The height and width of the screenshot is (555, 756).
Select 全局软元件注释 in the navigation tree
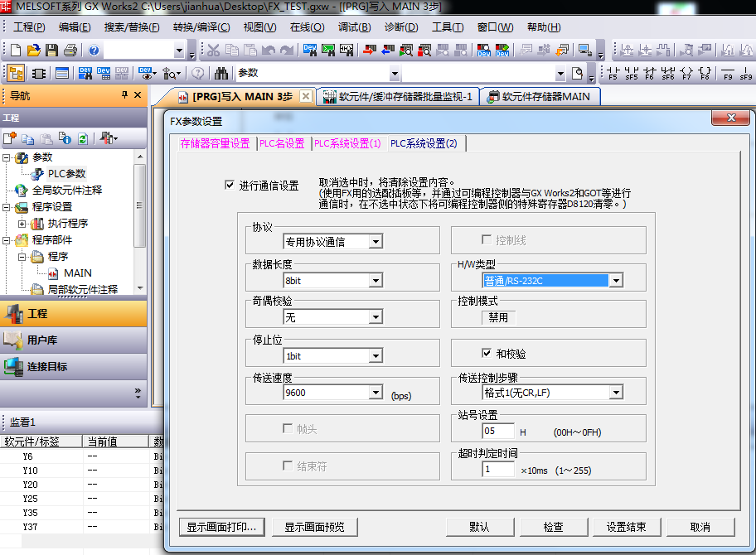pyautogui.click(x=67, y=191)
